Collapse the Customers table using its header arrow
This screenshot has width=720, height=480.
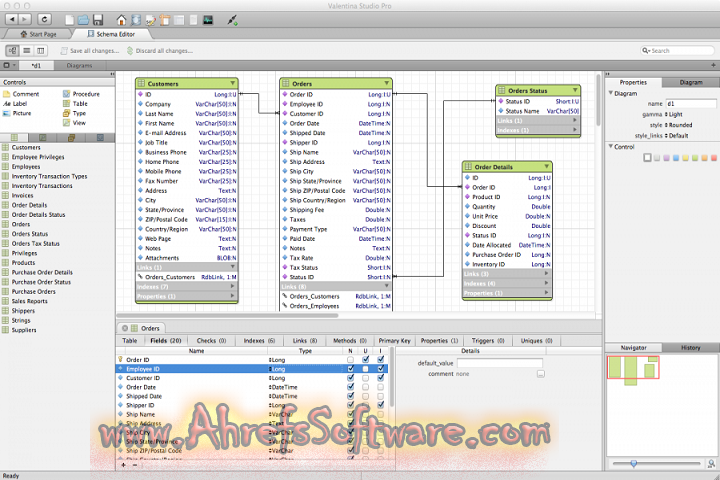[x=233, y=84]
